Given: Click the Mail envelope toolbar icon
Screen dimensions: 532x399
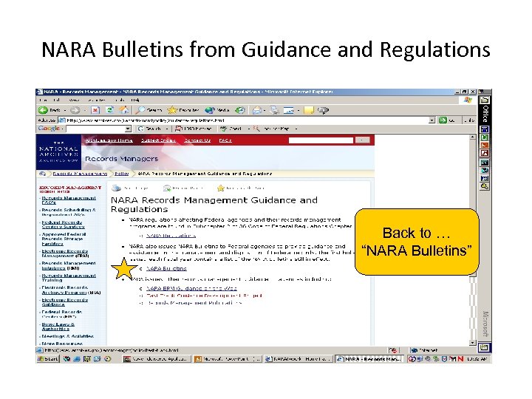Looking at the screenshot, I should click(x=257, y=110).
